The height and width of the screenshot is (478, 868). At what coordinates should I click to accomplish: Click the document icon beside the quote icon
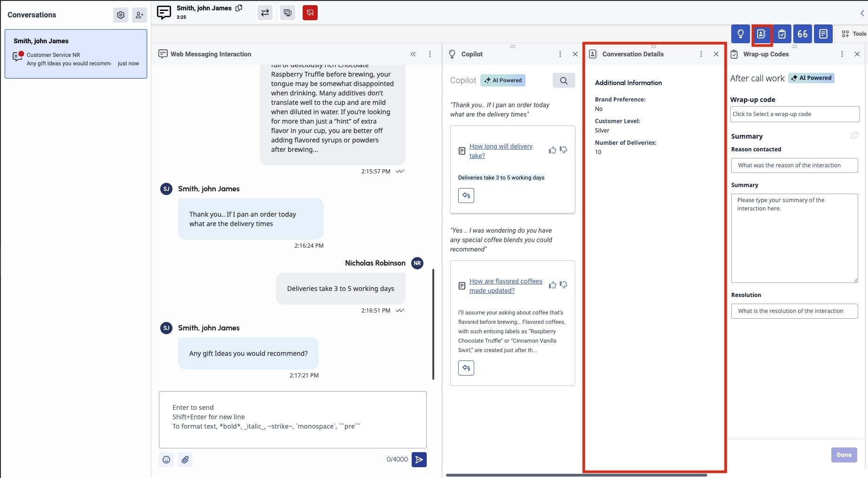click(823, 34)
